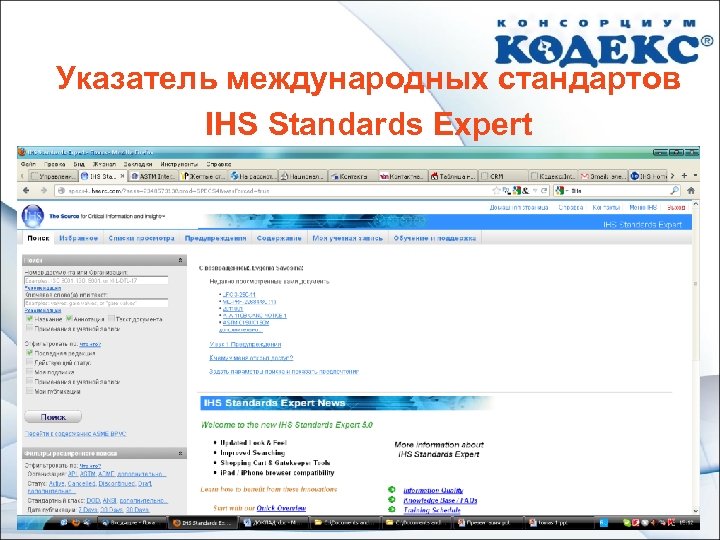720x540 pixels.
Task: Open the Information Quality link
Action: (433, 490)
